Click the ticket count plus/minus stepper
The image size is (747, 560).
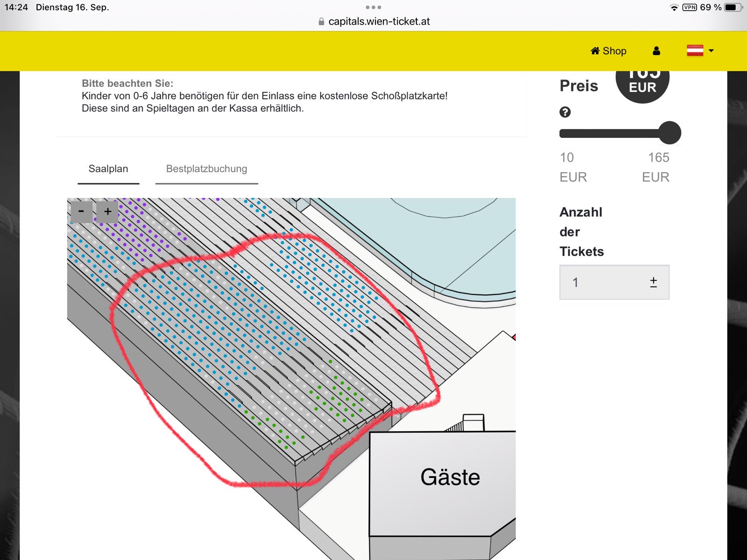[653, 282]
